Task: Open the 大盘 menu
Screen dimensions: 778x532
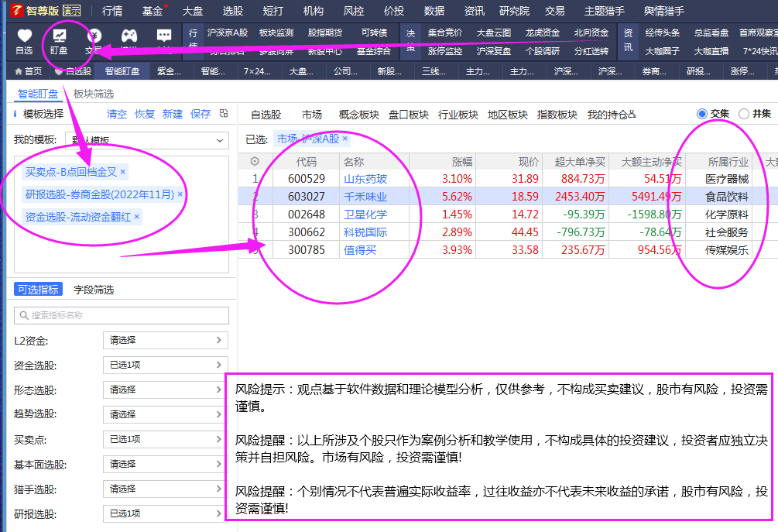Action: [193, 11]
